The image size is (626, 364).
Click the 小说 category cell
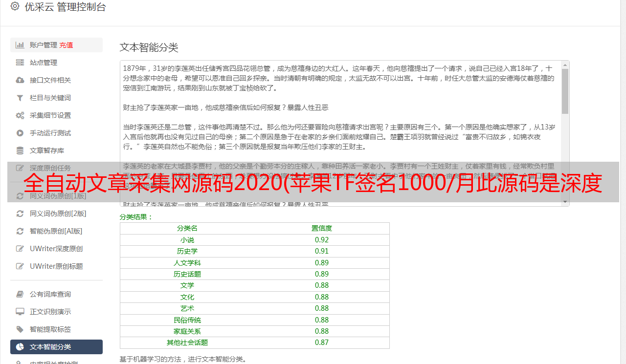[187, 240]
